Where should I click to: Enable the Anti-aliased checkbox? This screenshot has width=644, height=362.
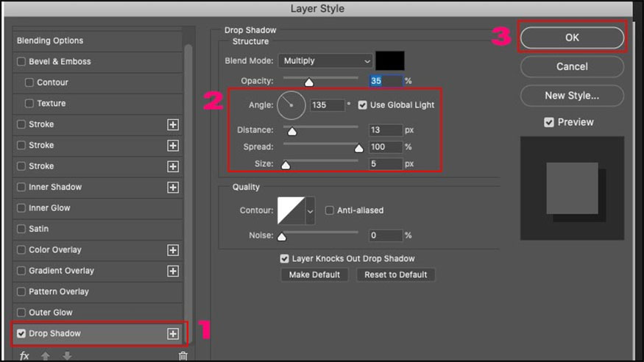[330, 210]
